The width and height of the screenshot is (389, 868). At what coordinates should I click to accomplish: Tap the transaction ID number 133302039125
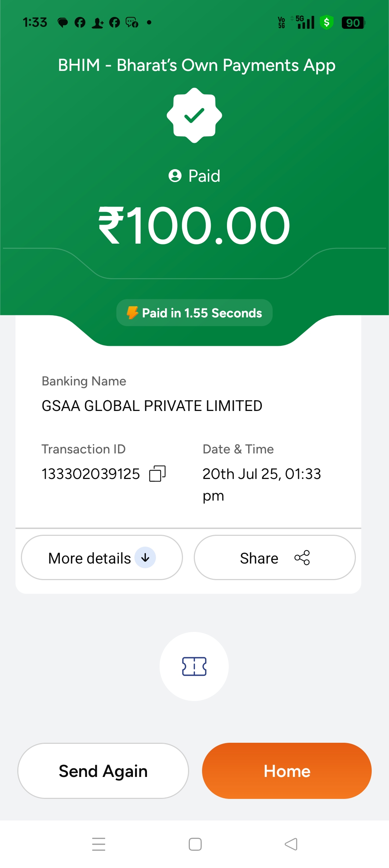click(x=91, y=474)
